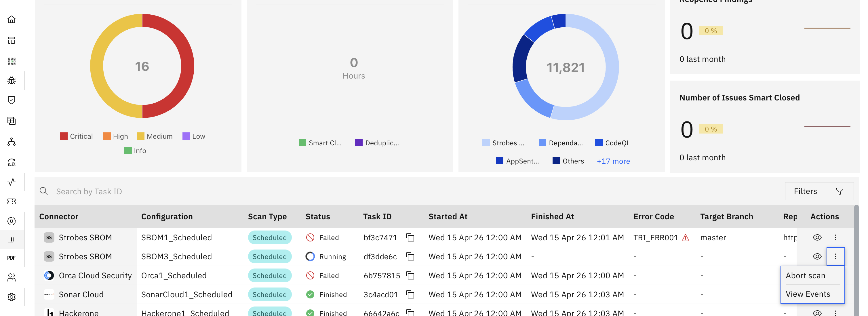Screen dimensions: 868x316
Task: Open the shield check sidebar icon
Action: [x=12, y=100]
